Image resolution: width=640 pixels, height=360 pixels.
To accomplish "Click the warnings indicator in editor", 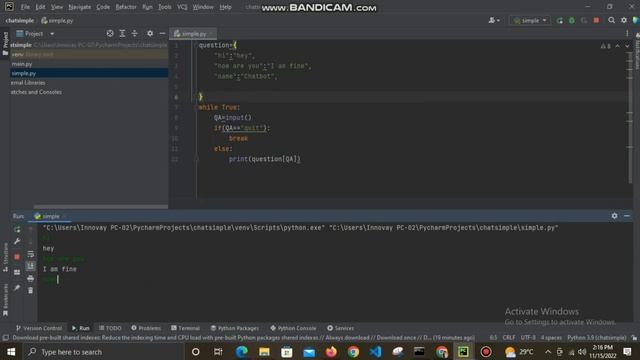I will (606, 46).
